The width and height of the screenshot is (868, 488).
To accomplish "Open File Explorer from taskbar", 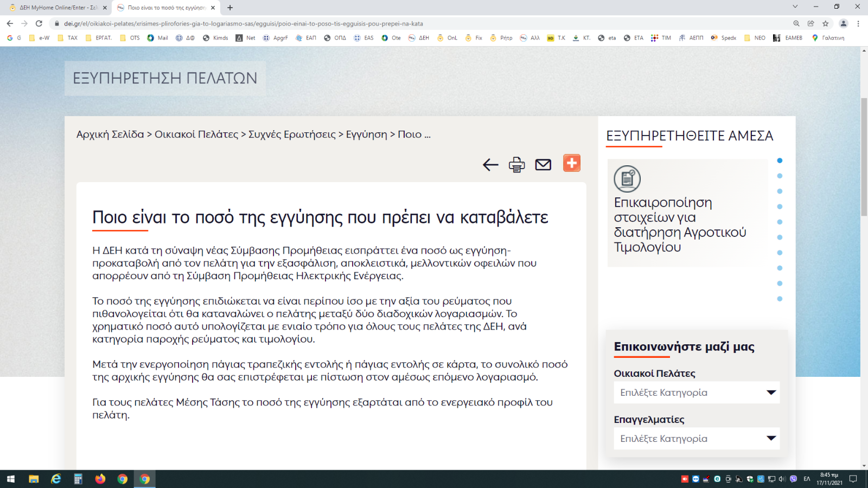I will 34,479.
